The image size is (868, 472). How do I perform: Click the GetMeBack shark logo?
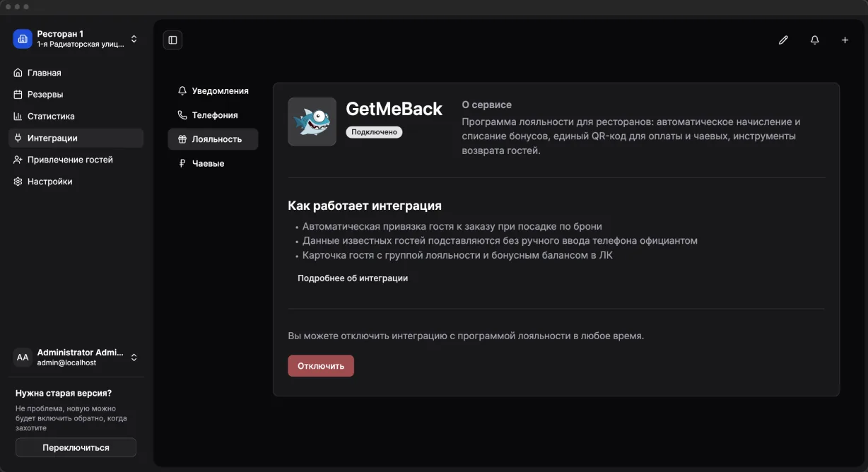coord(312,122)
